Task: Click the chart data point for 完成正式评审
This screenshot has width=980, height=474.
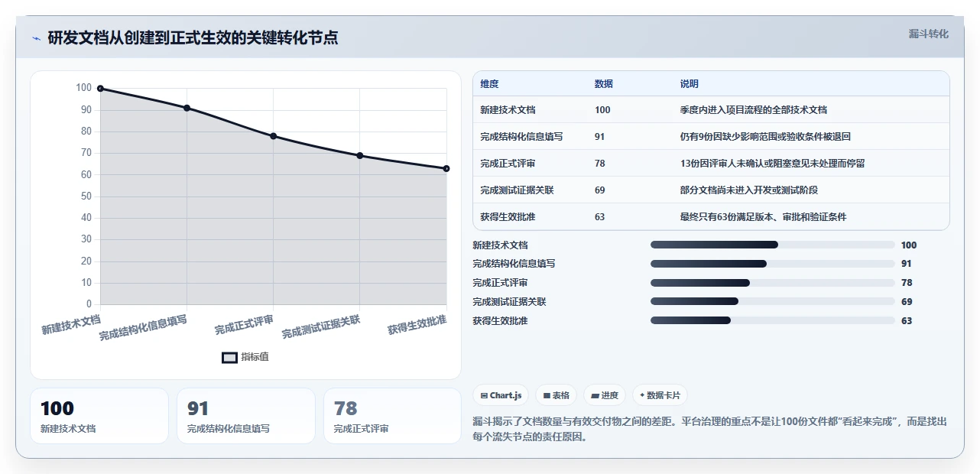Action: (x=273, y=136)
